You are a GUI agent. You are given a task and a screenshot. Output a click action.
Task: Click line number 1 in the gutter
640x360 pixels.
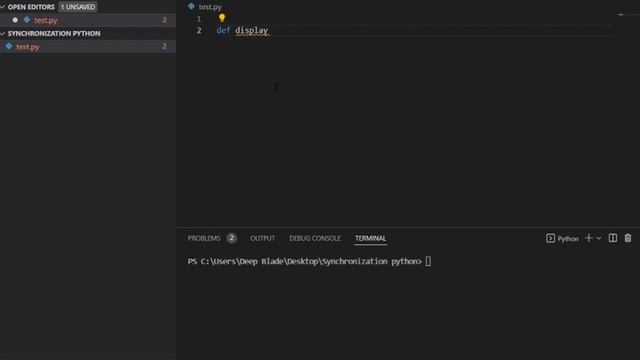(199, 19)
